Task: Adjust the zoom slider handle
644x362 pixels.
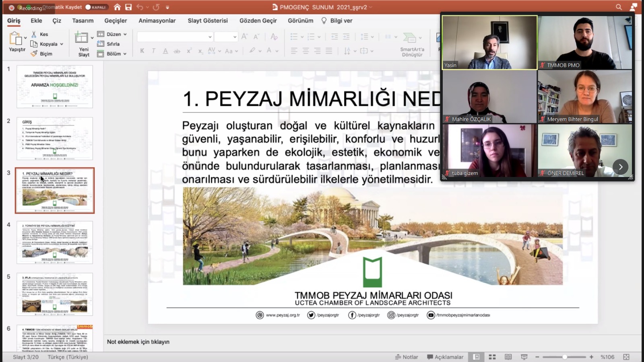Action: tap(565, 357)
